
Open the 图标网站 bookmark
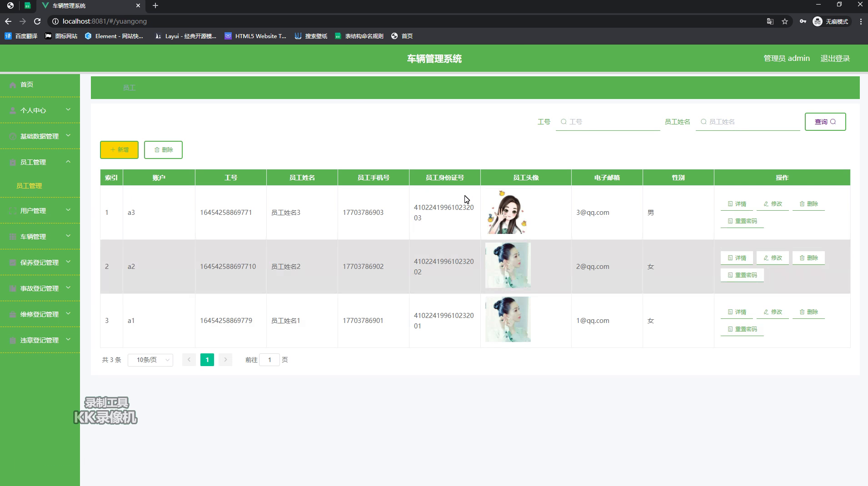click(61, 36)
